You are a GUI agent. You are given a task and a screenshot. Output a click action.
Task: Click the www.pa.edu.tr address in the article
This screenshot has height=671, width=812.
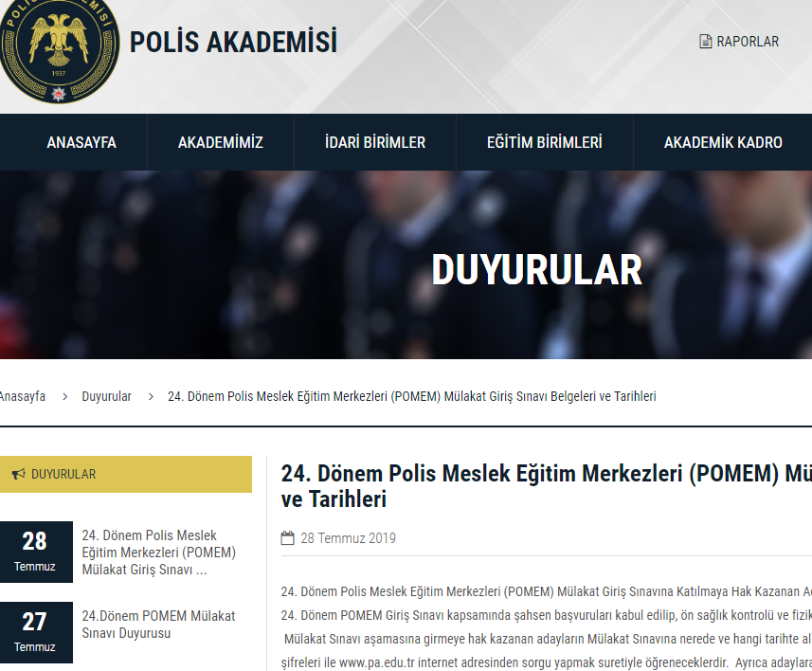click(x=376, y=662)
